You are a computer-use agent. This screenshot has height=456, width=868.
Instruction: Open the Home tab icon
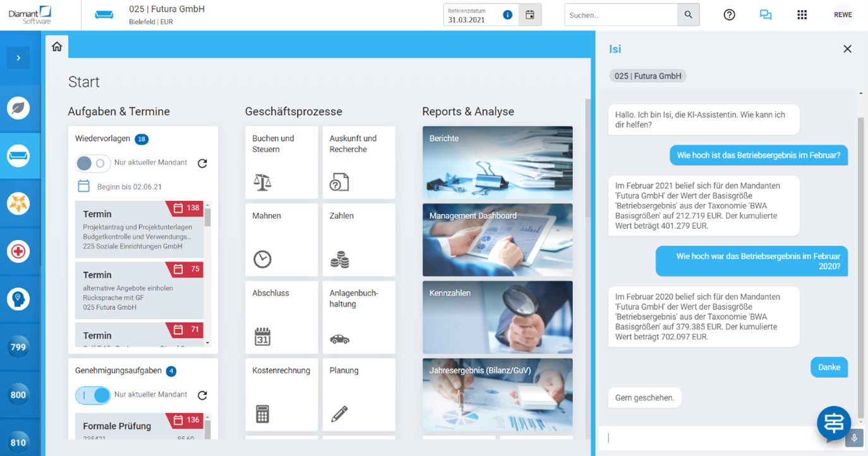57,47
